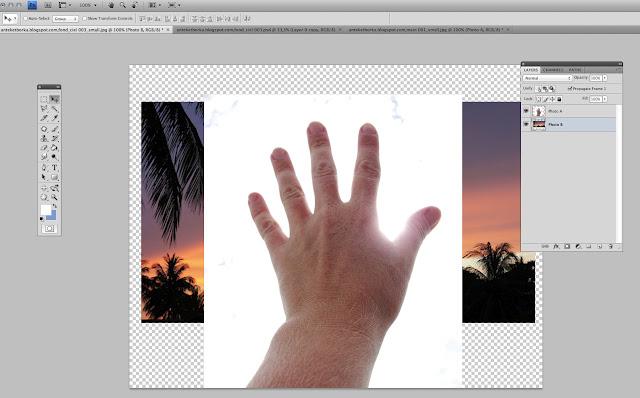Viewport: 640px width, 398px height.
Task: Toggle lock position
Action: click(x=552, y=99)
